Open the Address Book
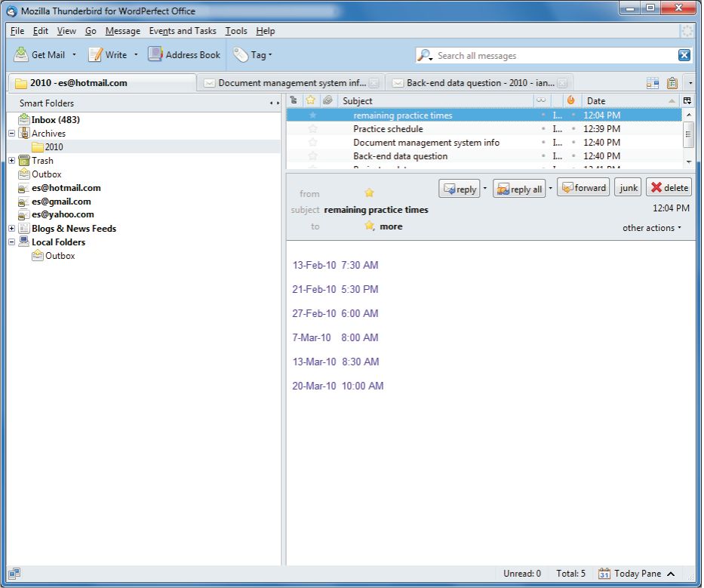 coord(184,54)
